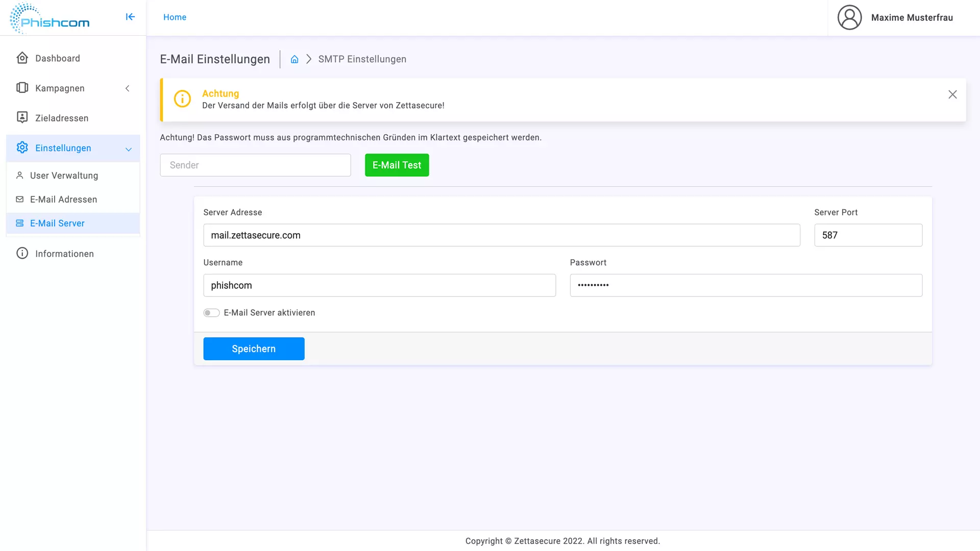Collapse sidebar with the arrow icon
Viewport: 980px width, 551px height.
click(130, 17)
